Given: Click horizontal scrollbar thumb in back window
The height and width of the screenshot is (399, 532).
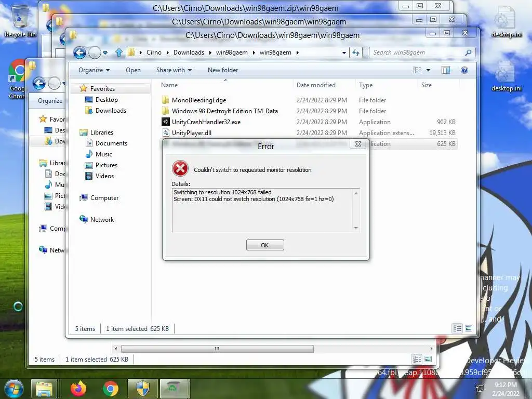Looking at the screenshot, I should (217, 349).
